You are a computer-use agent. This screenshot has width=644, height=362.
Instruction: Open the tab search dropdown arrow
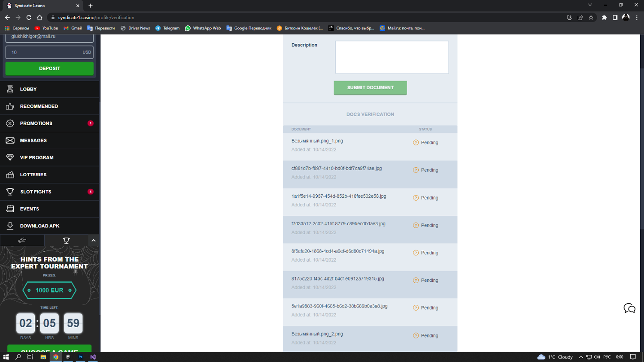[590, 5]
